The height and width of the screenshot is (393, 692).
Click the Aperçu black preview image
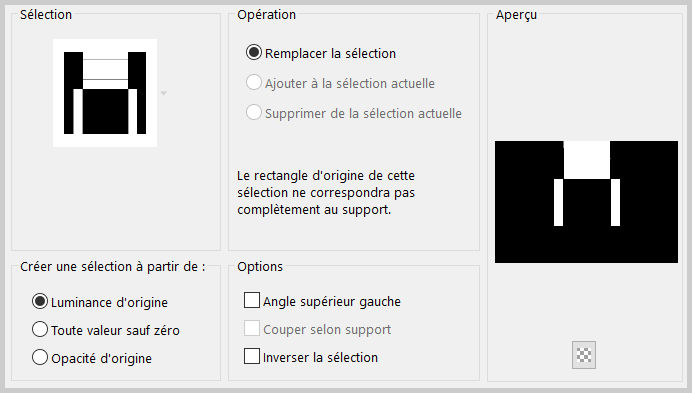tap(587, 202)
